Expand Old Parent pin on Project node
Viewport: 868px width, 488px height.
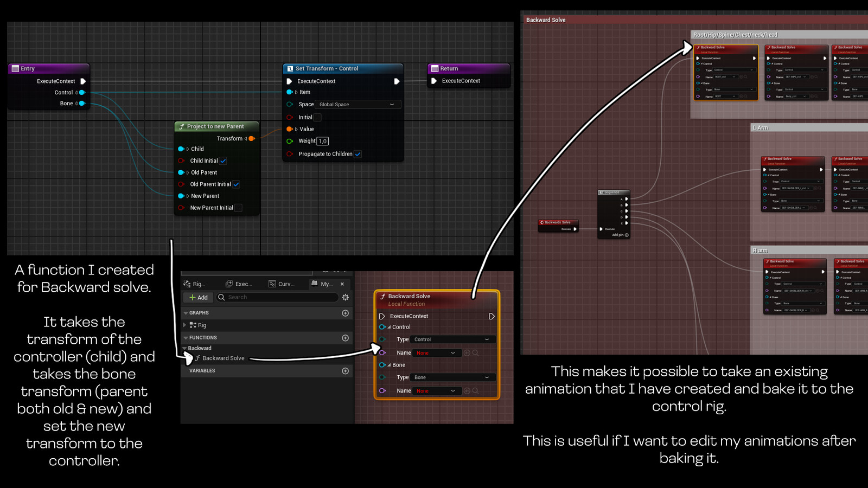pos(188,173)
